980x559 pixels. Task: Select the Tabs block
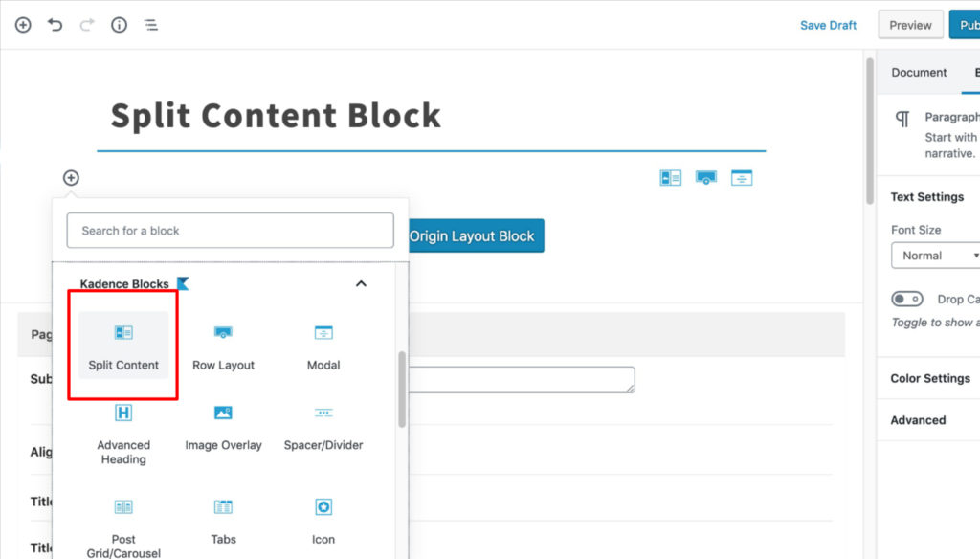(223, 521)
